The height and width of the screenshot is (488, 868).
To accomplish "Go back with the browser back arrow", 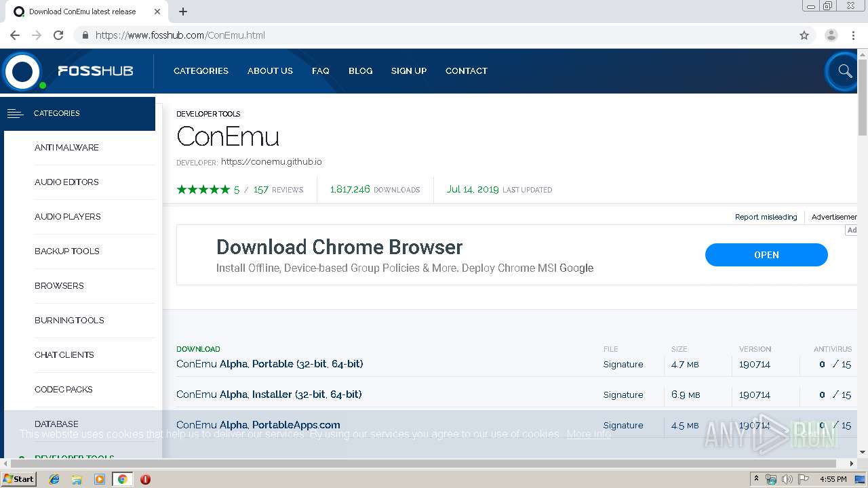I will (x=15, y=35).
